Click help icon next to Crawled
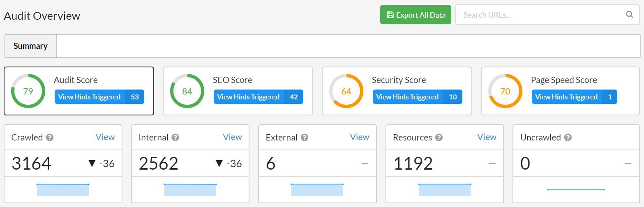The height and width of the screenshot is (207, 644). pyautogui.click(x=50, y=138)
